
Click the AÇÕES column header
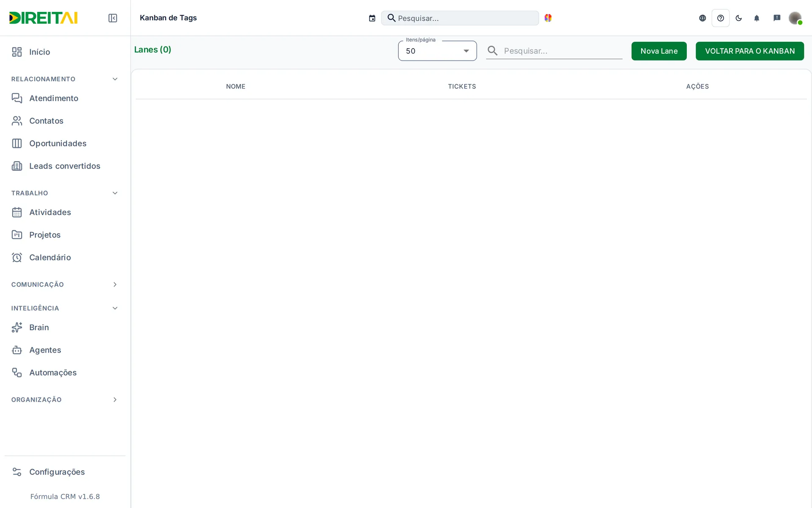(697, 86)
